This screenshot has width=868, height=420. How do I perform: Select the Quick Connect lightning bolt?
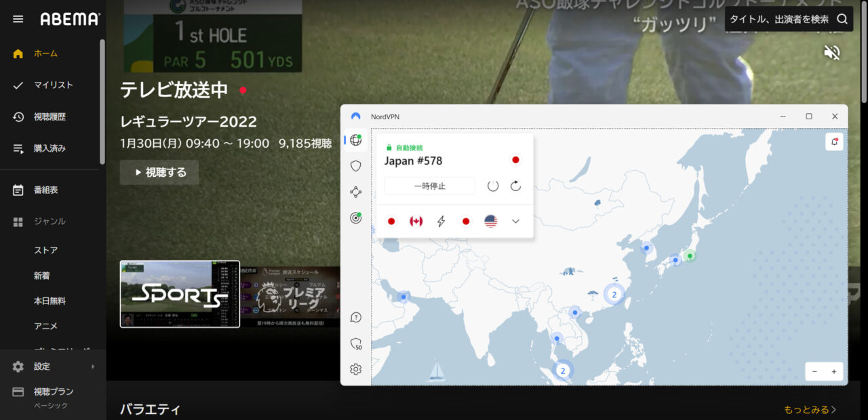[x=441, y=222]
